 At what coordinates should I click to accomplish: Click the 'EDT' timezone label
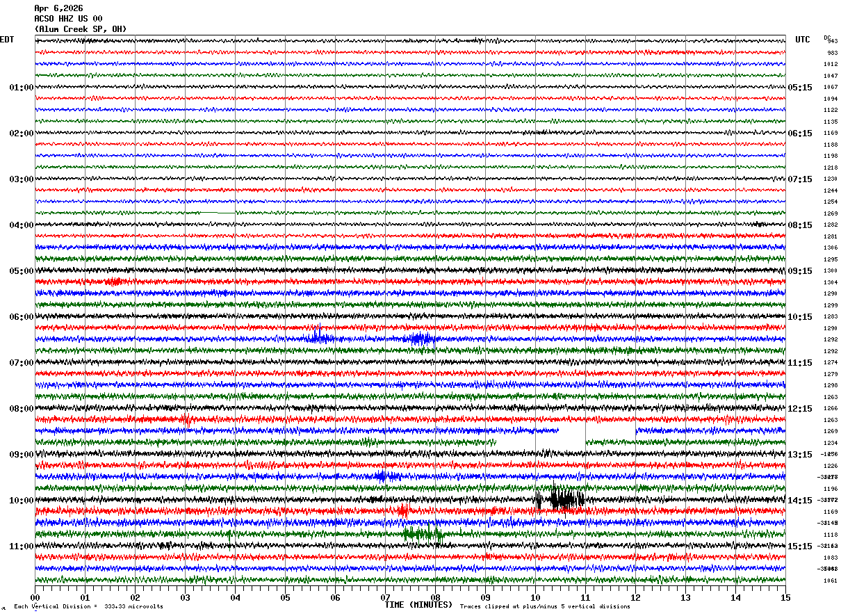pyautogui.click(x=7, y=40)
